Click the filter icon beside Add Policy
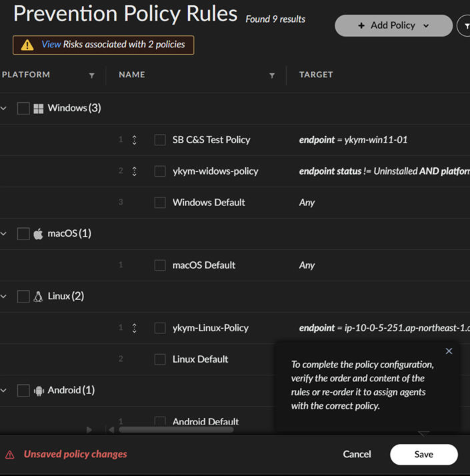The width and height of the screenshot is (470, 476). tap(464, 26)
